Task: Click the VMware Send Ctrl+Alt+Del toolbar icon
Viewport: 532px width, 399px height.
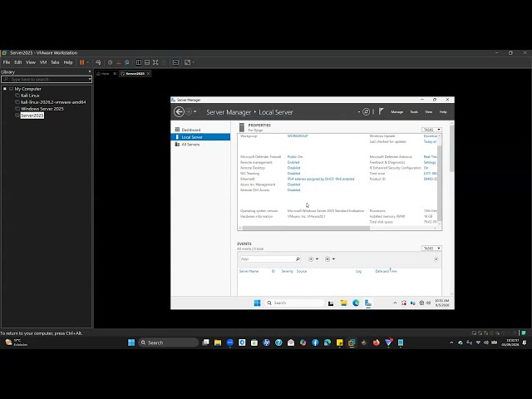Action: pos(98,62)
